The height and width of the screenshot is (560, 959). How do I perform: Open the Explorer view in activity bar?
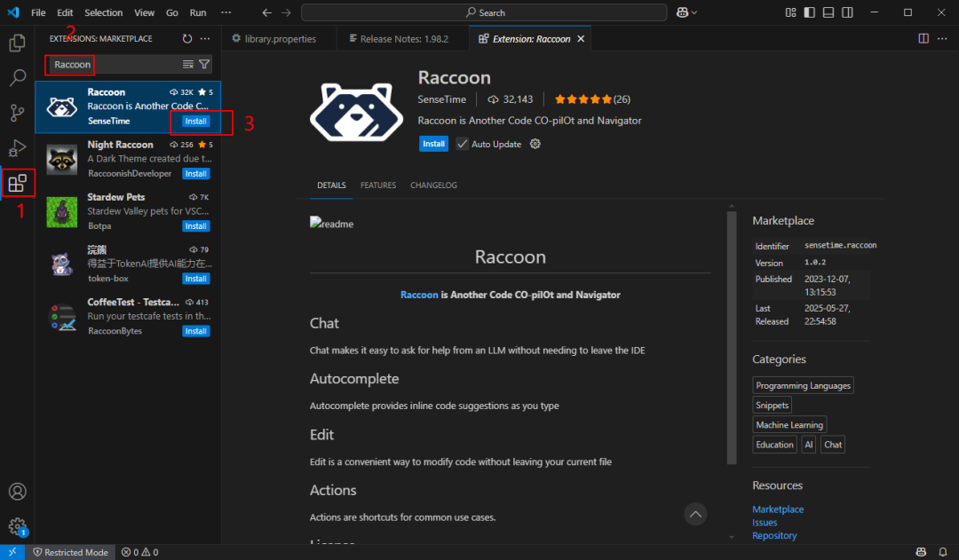17,43
